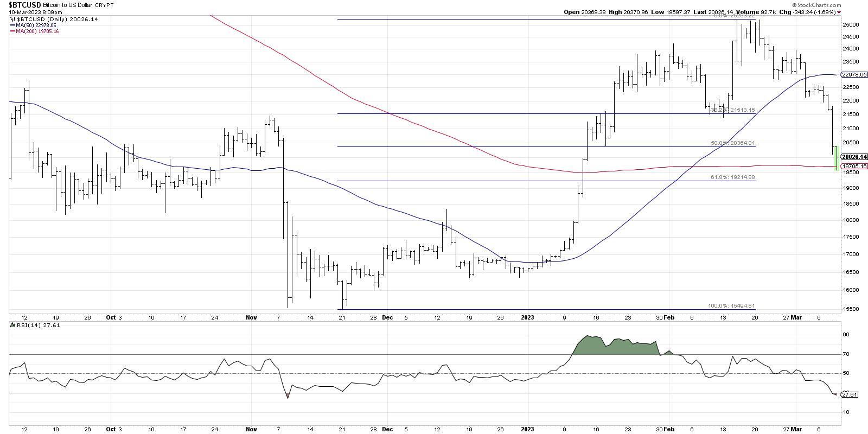This screenshot has height=434, width=868.
Task: Click the 27.61 RSI value tag
Action: coord(849,395)
